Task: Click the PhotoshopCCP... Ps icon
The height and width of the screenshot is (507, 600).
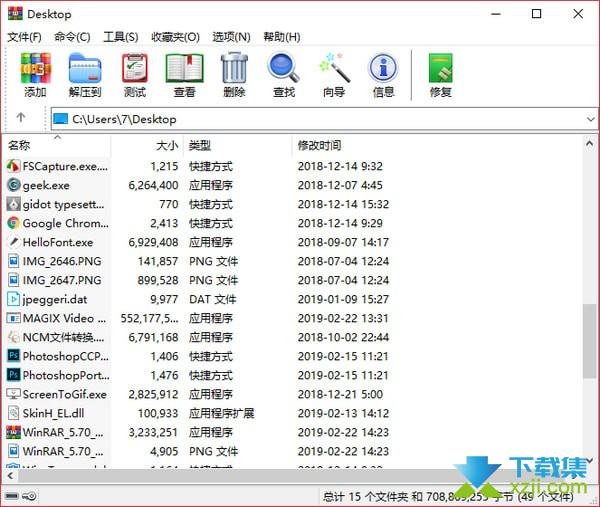Action: point(13,356)
